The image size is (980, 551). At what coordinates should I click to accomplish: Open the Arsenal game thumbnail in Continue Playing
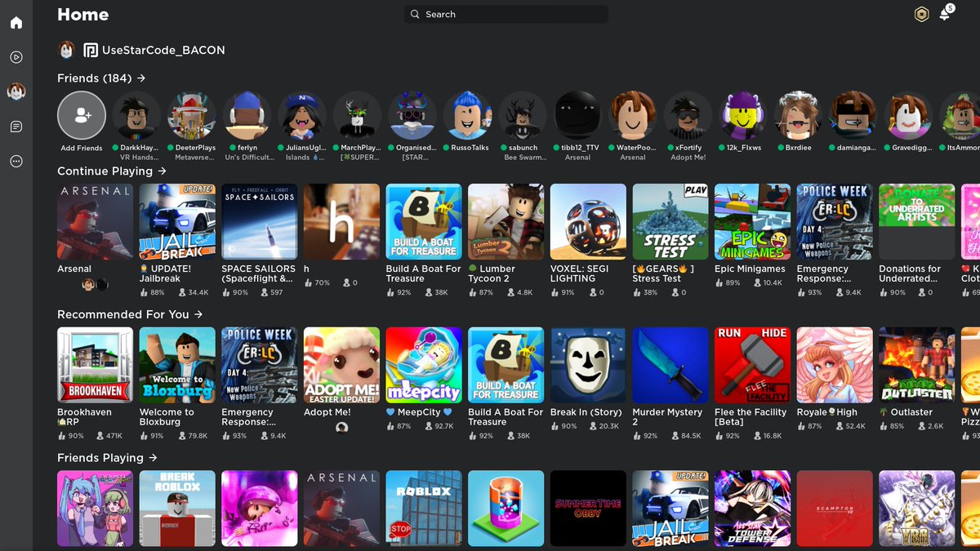[95, 222]
